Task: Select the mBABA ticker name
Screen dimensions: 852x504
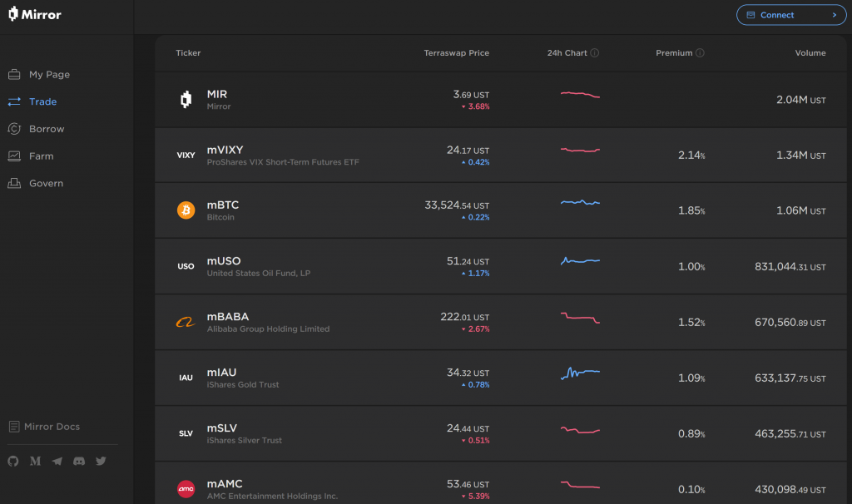Action: [x=228, y=317]
